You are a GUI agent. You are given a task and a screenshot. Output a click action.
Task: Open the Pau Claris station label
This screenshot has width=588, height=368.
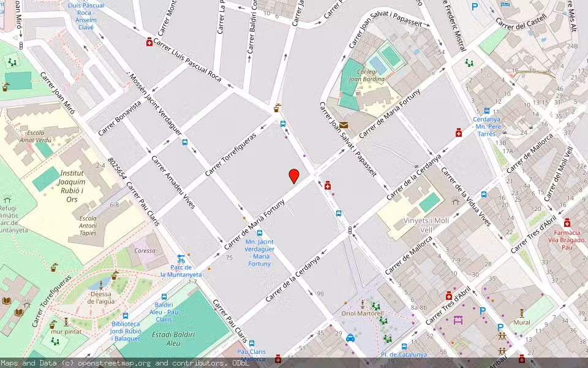coord(252,352)
